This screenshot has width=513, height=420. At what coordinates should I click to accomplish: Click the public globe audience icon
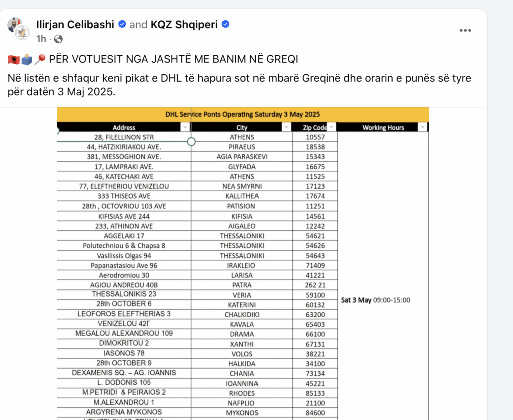coord(58,39)
